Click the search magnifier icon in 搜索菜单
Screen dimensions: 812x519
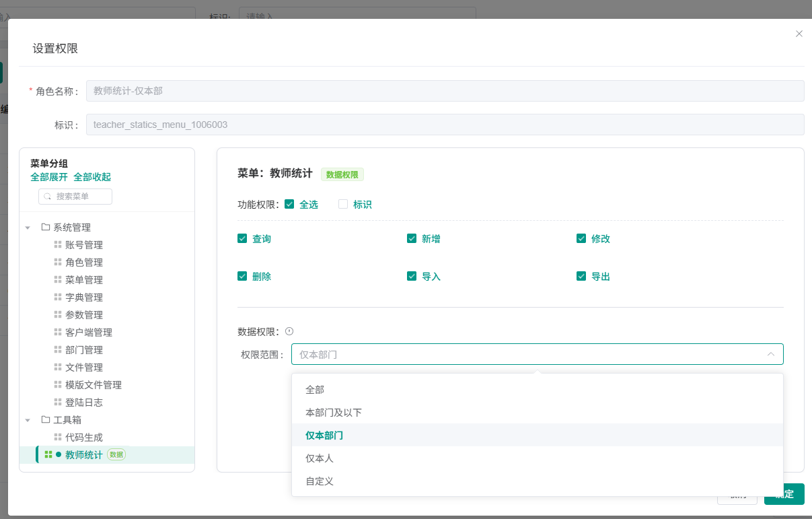(x=48, y=197)
